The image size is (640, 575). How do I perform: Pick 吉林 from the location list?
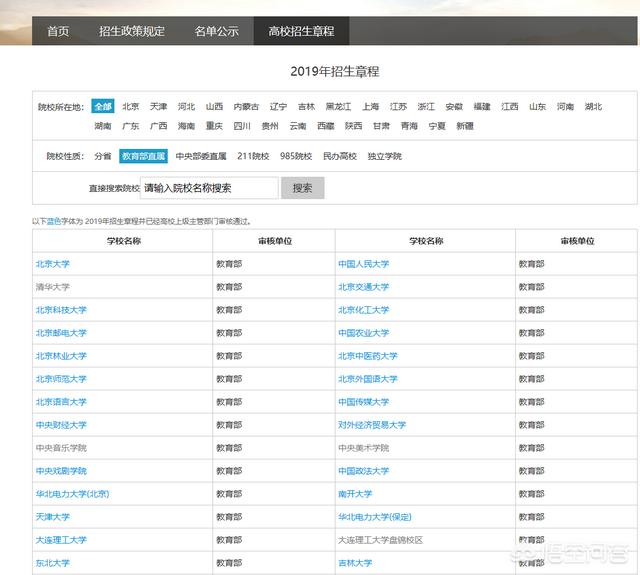pyautogui.click(x=306, y=107)
